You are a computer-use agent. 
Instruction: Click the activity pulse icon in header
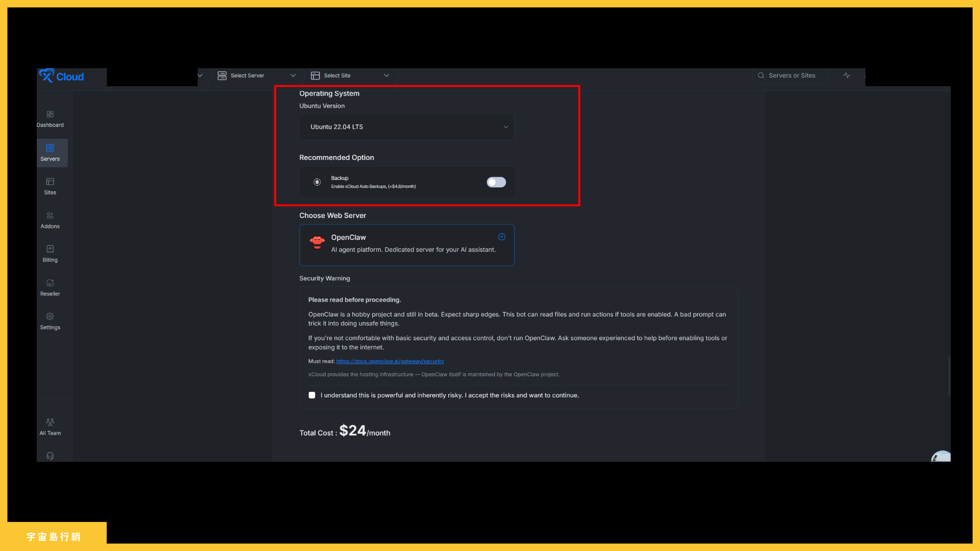(847, 76)
